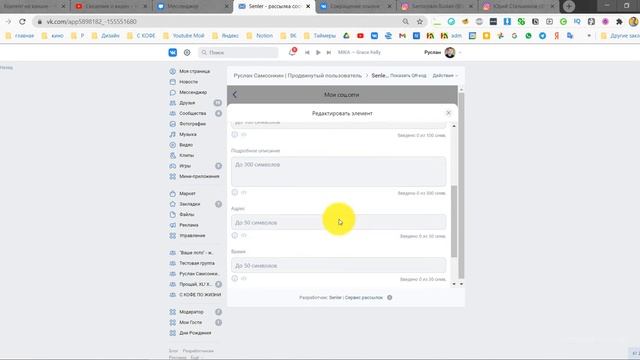640x360 pixels.
Task: Open a new browser tab
Action: click(569, 6)
